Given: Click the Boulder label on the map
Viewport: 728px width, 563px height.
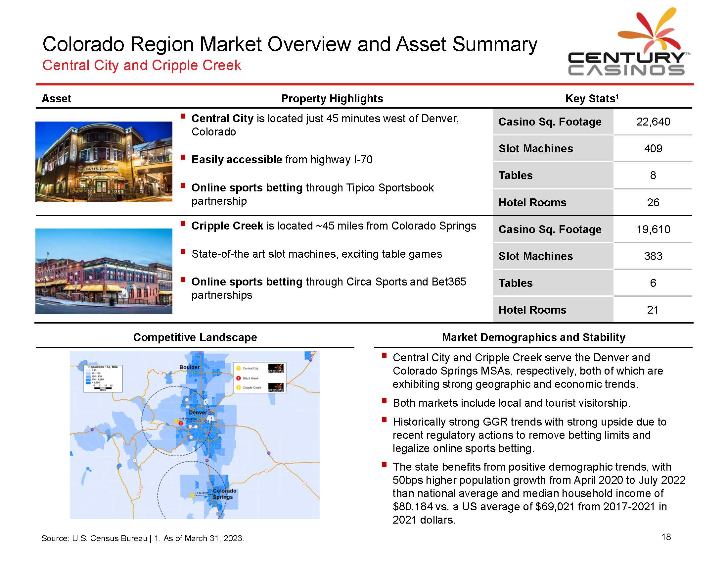Looking at the screenshot, I should click(x=189, y=367).
